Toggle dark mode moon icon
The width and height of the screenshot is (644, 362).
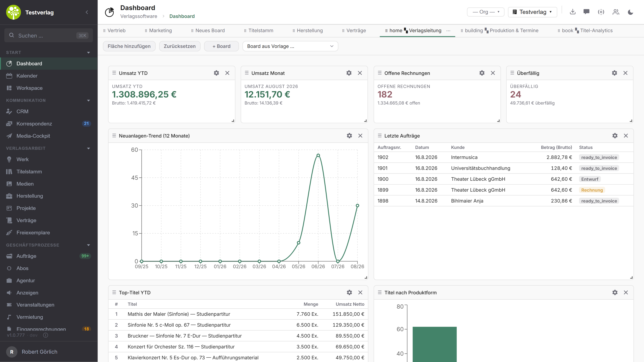click(x=631, y=12)
